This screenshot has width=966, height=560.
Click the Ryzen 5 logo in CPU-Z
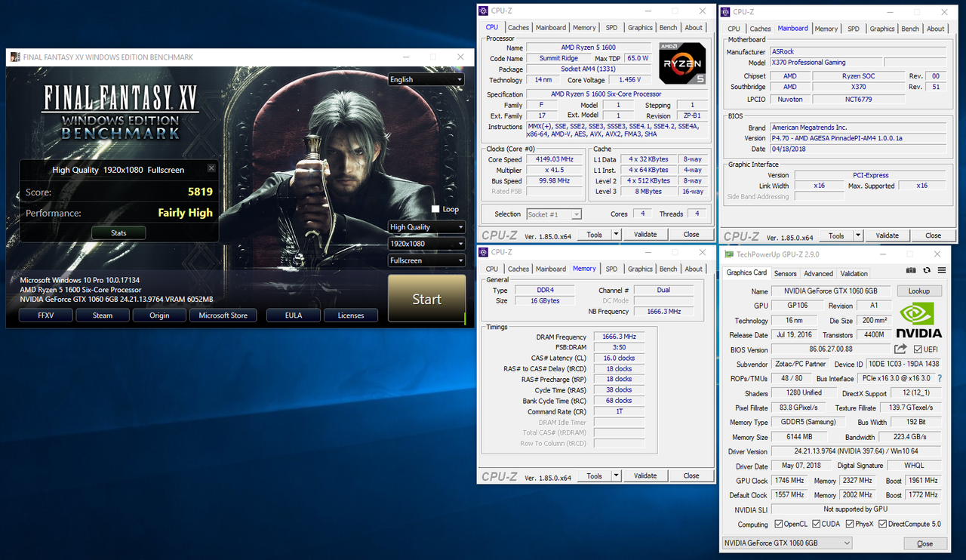pos(683,64)
